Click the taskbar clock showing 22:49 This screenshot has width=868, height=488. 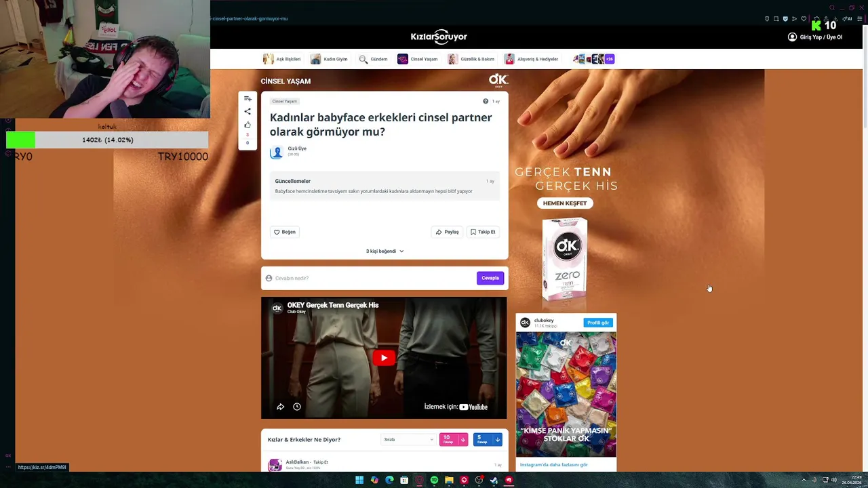click(x=852, y=480)
